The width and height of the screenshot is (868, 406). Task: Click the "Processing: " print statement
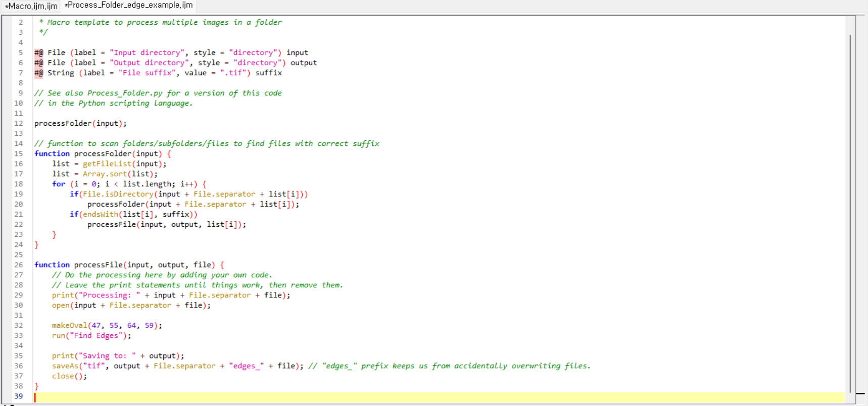[x=171, y=295]
